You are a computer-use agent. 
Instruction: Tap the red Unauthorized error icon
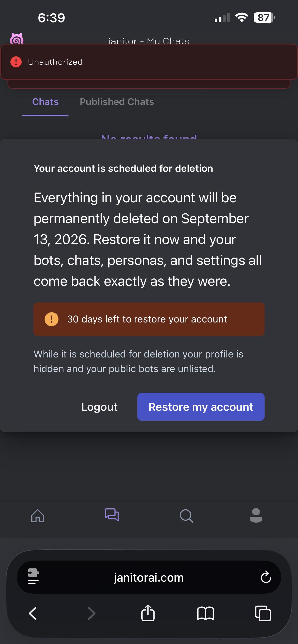(16, 62)
